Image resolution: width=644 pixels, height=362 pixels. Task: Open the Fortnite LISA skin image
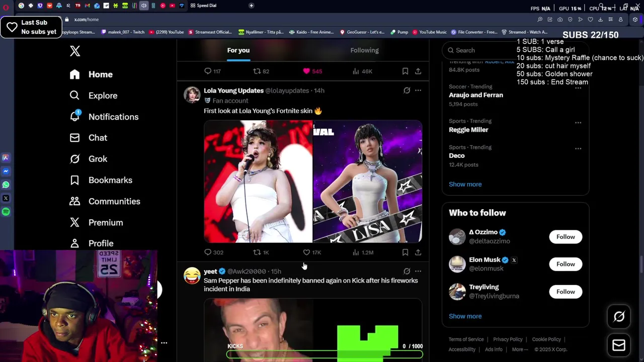pos(368,182)
